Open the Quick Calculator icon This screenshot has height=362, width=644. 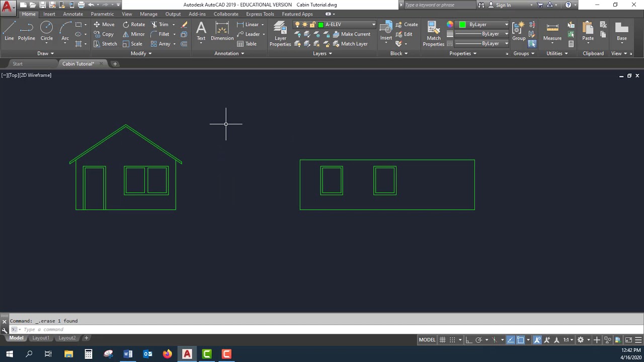click(571, 44)
